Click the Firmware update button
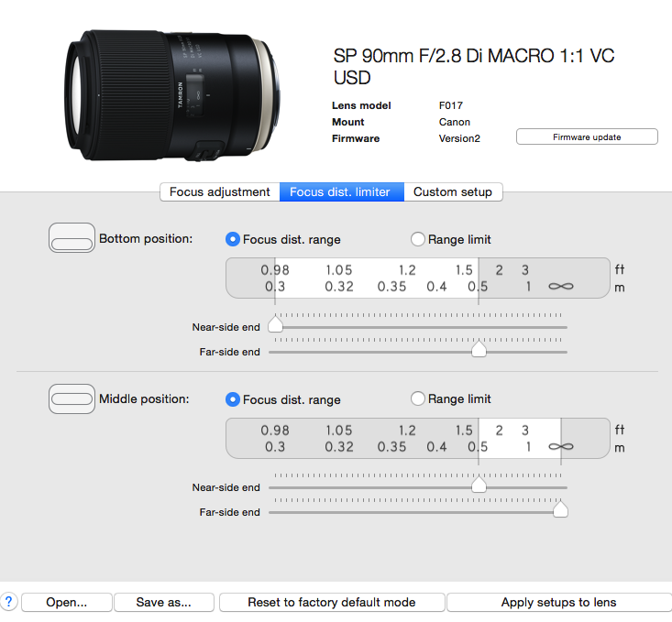Image resolution: width=672 pixels, height=622 pixels. pyautogui.click(x=587, y=136)
